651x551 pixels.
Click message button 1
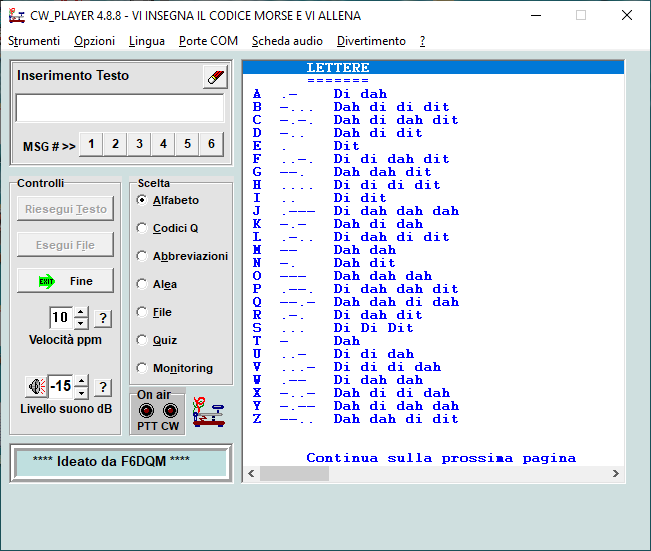(x=91, y=144)
